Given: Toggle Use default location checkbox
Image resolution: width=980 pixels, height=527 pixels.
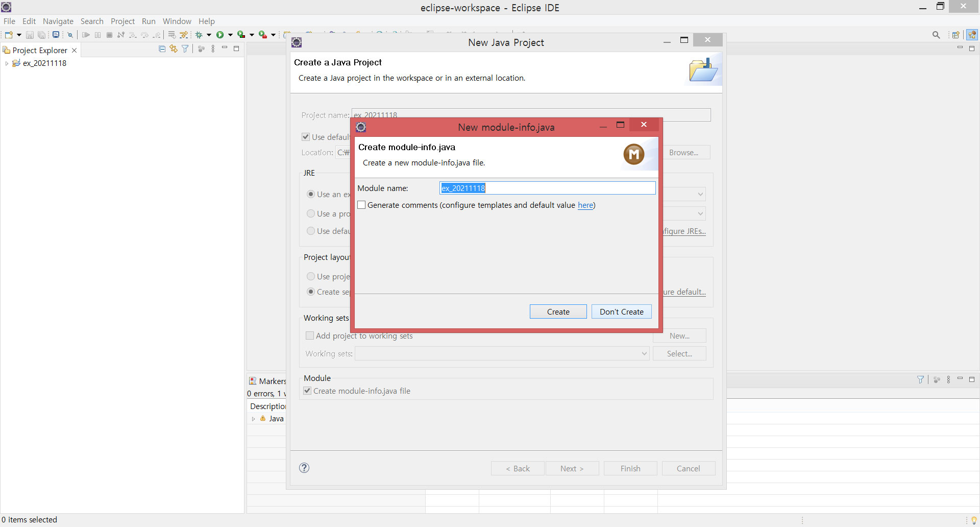Looking at the screenshot, I should 306,137.
